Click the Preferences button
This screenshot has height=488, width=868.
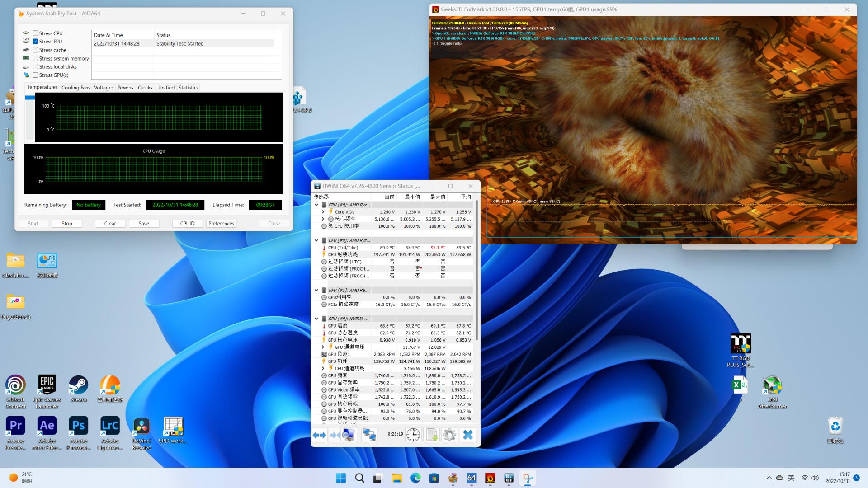[221, 224]
